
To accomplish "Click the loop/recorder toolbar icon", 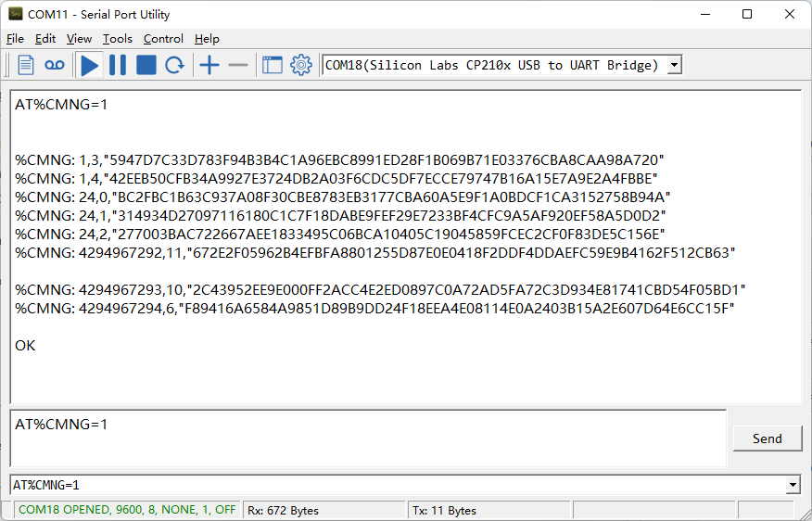I will point(55,65).
